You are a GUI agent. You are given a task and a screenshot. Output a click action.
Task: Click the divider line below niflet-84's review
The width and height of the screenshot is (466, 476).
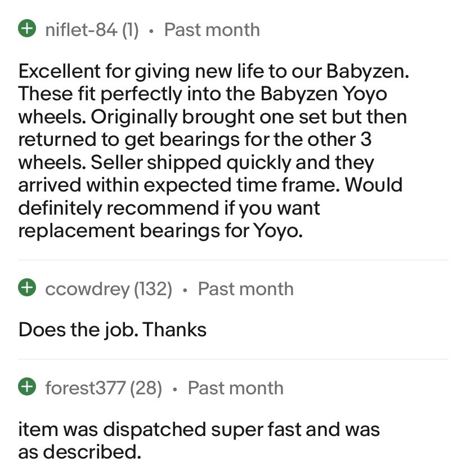[233, 260]
